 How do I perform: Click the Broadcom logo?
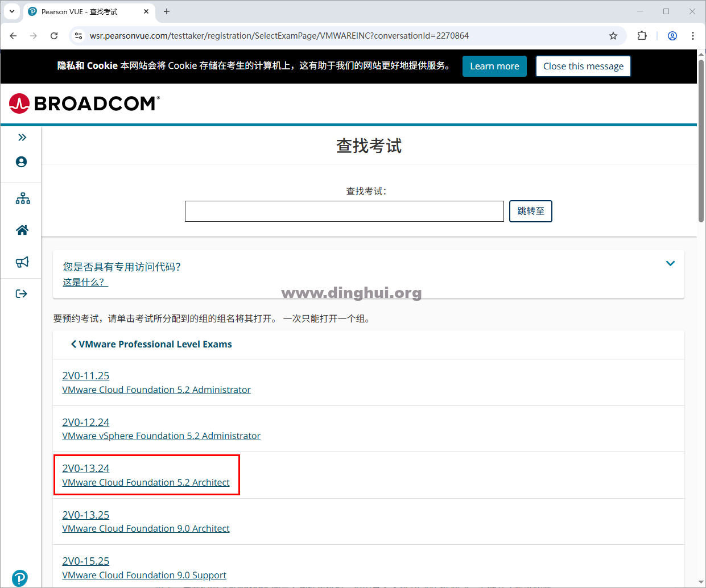click(84, 103)
